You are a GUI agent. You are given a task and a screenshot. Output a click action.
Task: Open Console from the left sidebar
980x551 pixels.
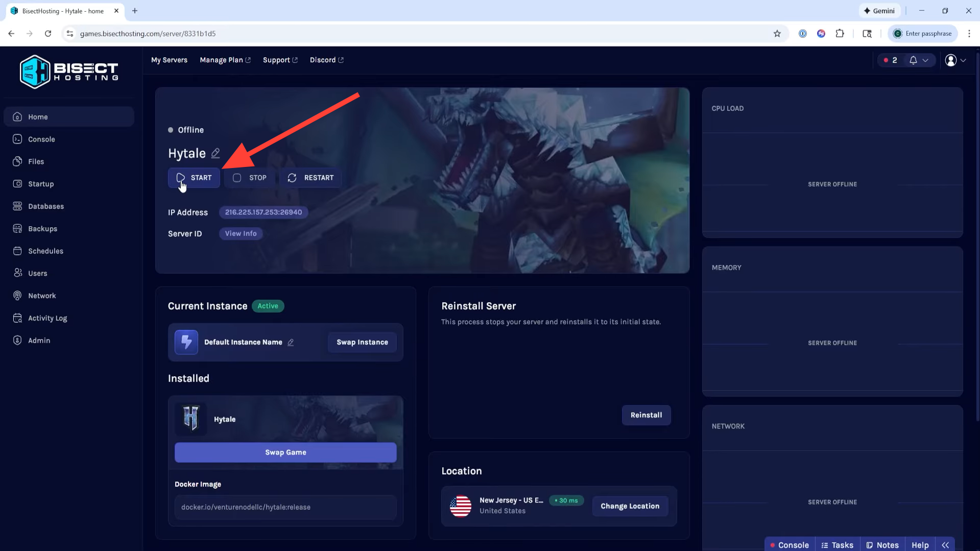[41, 139]
